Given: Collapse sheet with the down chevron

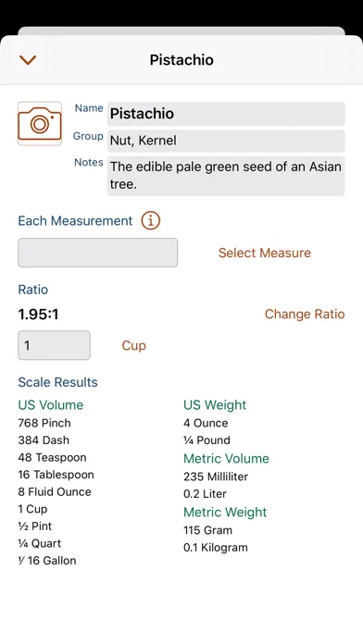Looking at the screenshot, I should click(28, 60).
